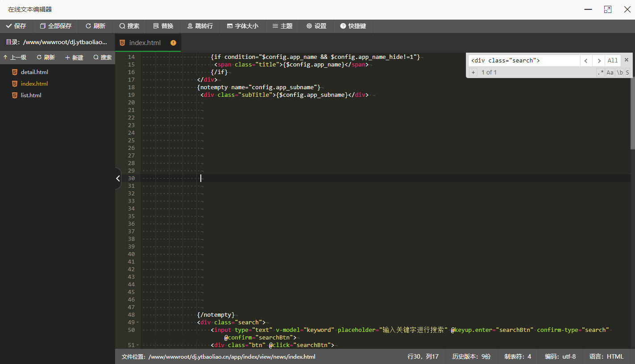Click list.html HTML5 file icon

[15, 95]
